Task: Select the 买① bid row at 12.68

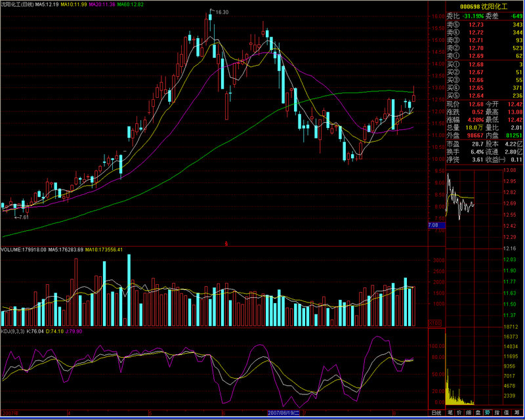Action: click(485, 64)
